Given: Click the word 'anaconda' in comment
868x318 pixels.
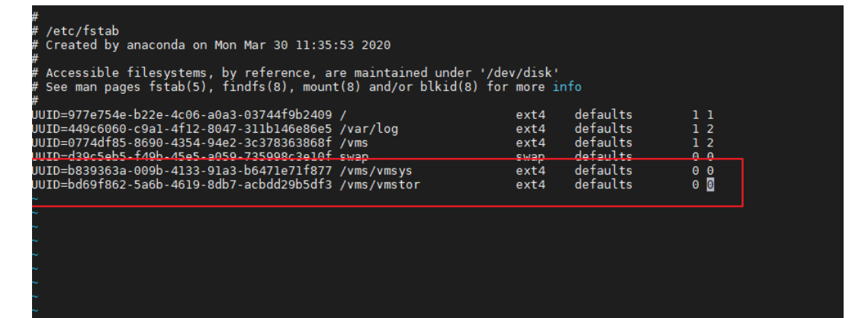Looking at the screenshot, I should pos(158,45).
